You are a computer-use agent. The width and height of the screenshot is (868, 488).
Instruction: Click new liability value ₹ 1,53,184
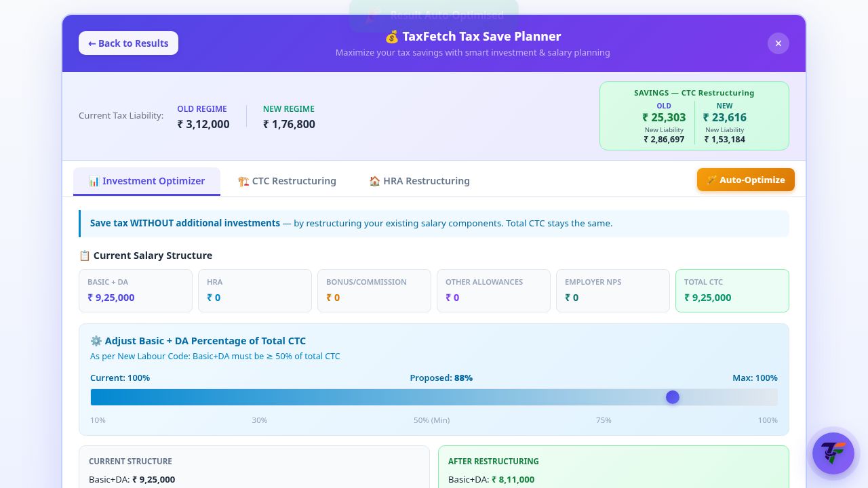(724, 140)
